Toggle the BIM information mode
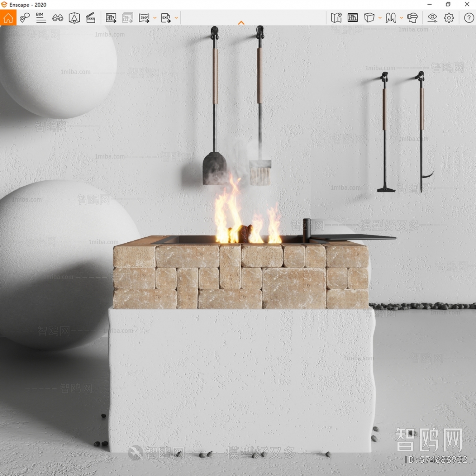The width and height of the screenshot is (476, 476). pos(41,18)
